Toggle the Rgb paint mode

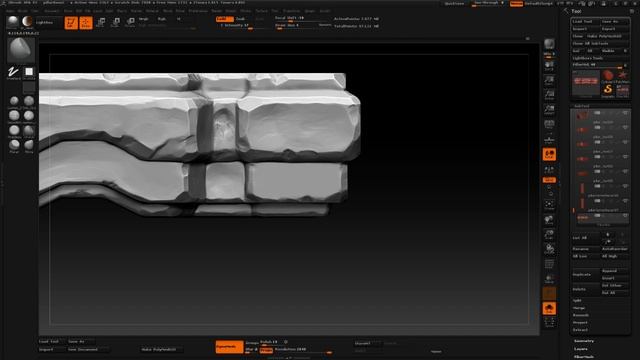click(x=162, y=19)
